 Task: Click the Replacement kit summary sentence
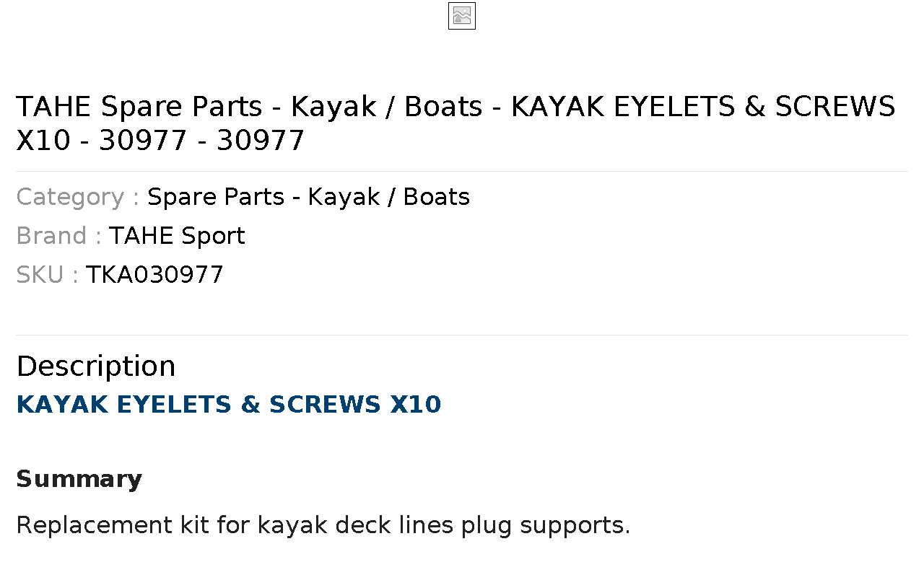tap(323, 525)
